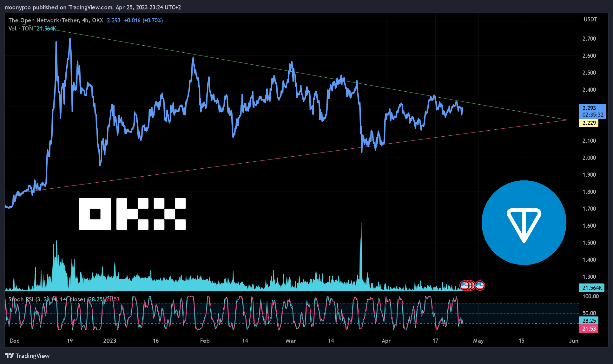Image resolution: width=613 pixels, height=364 pixels.
Task: Click the Dec date label on the time axis
Action: pyautogui.click(x=15, y=341)
